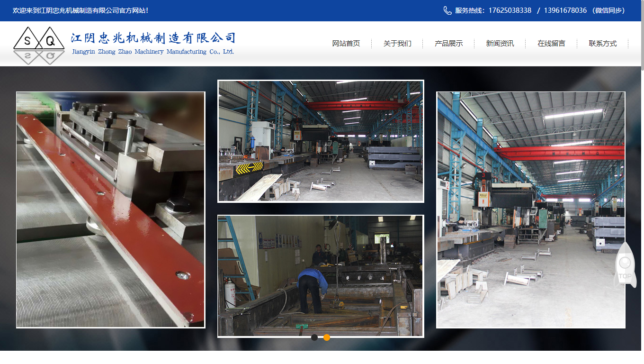The width and height of the screenshot is (644, 364).
Task: Open top center factory floor photo
Action: (321, 141)
